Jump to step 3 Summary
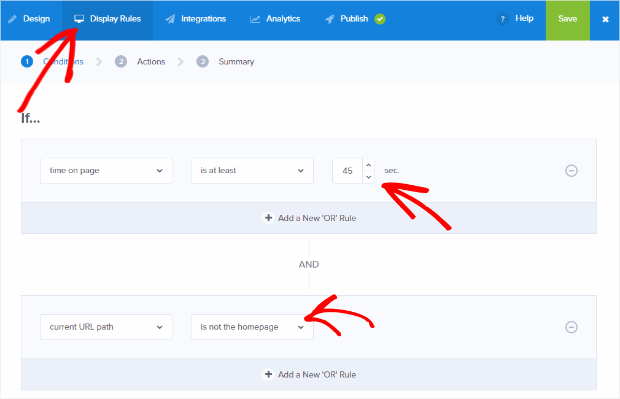 (x=225, y=62)
